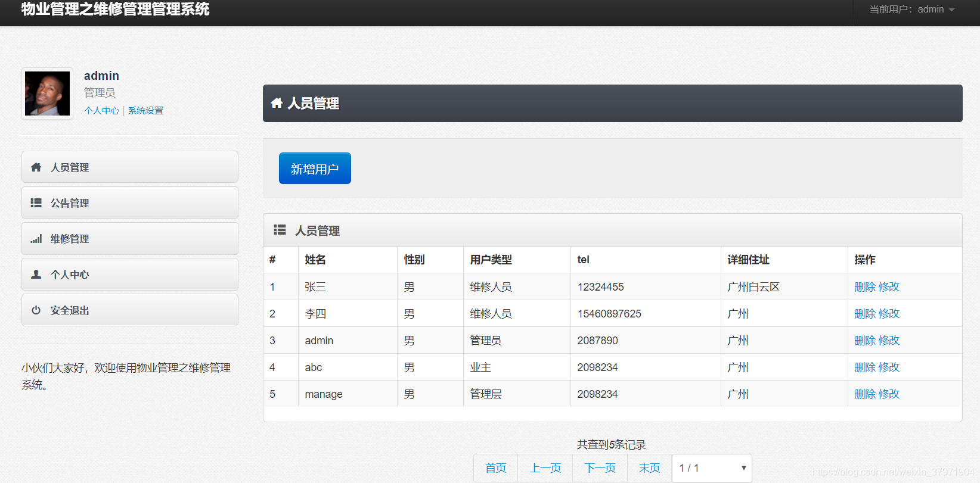
Task: Click phone number 2087890
Action: tap(597, 341)
